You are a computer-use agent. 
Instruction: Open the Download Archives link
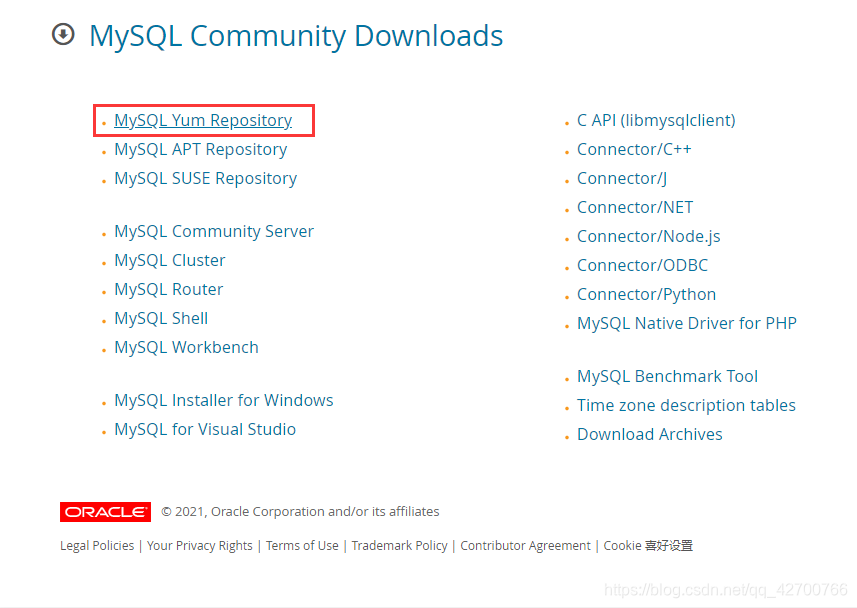pyautogui.click(x=650, y=434)
